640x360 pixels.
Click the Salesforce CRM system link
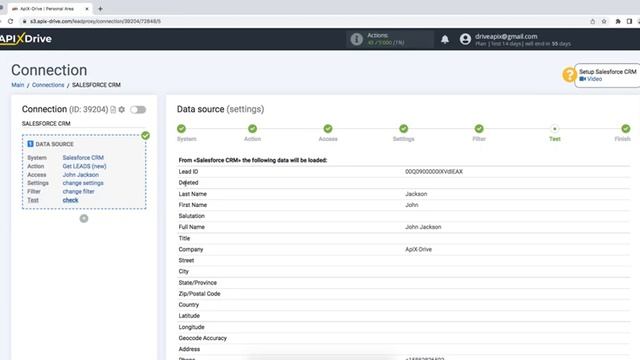click(x=83, y=158)
